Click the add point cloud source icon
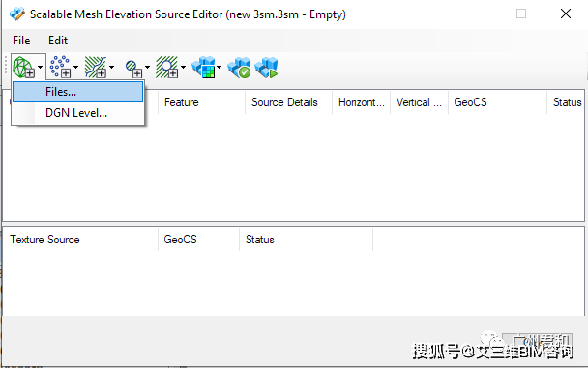Screen dimensions: 588x368 (60, 67)
